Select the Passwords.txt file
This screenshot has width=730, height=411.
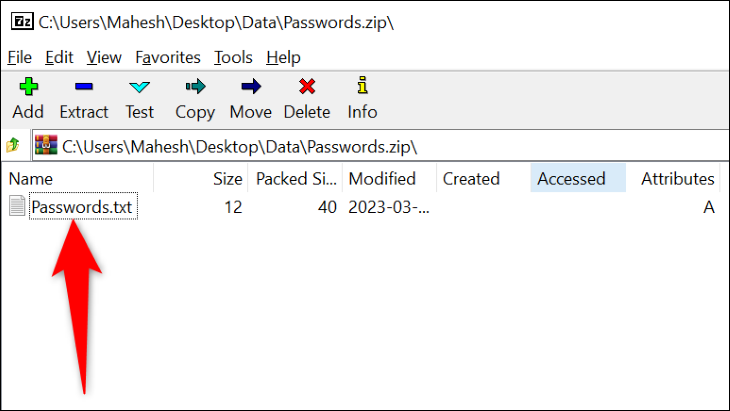click(x=82, y=207)
